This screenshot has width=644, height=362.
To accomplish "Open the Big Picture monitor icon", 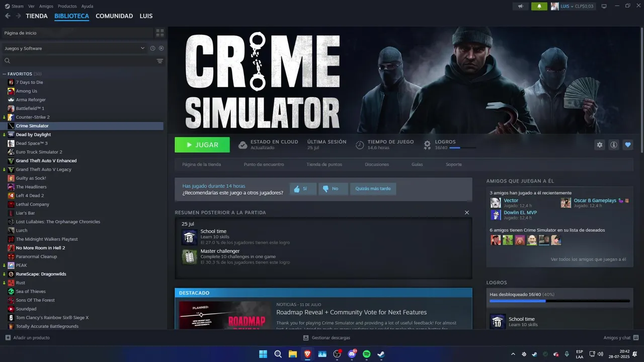I will point(604,6).
